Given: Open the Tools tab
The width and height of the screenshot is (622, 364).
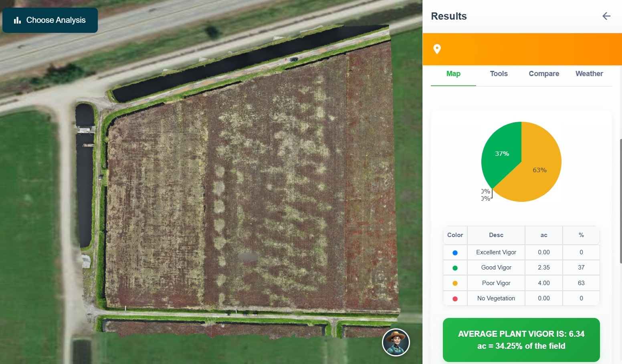Looking at the screenshot, I should (x=499, y=74).
